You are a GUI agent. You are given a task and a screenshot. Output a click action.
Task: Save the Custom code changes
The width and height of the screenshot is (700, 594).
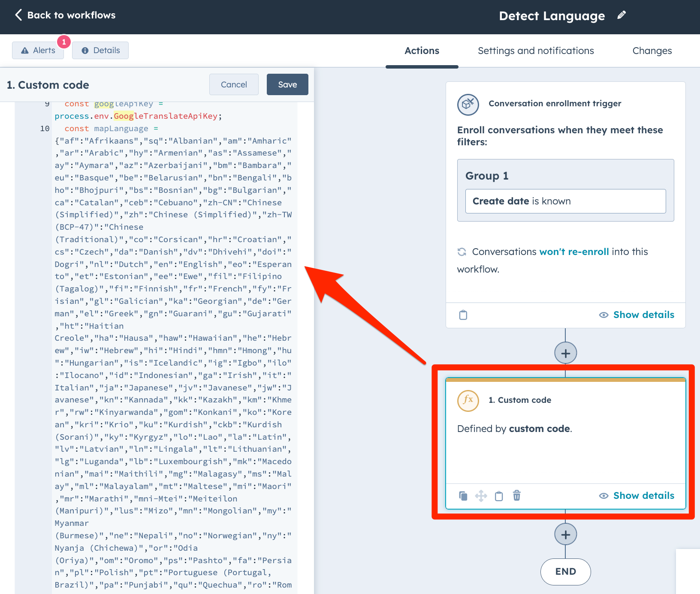287,84
